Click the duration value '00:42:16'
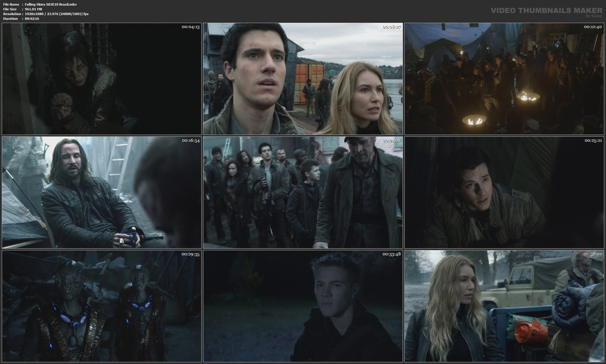This screenshot has height=364, width=606. point(32,18)
